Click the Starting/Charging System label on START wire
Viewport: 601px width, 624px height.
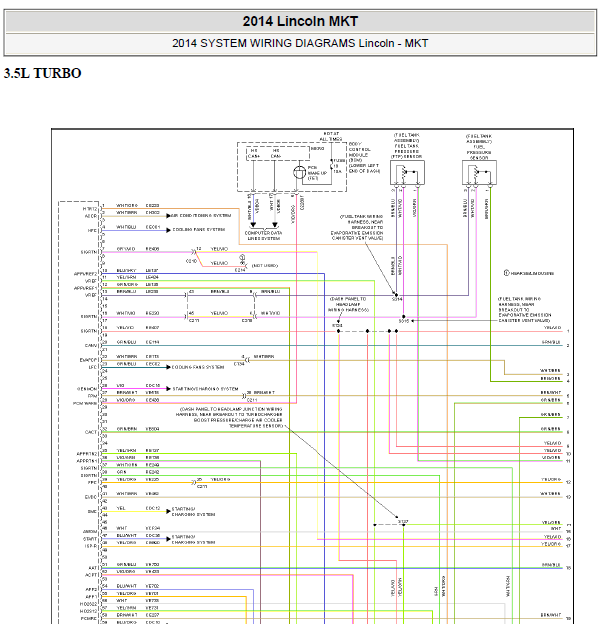[193, 540]
